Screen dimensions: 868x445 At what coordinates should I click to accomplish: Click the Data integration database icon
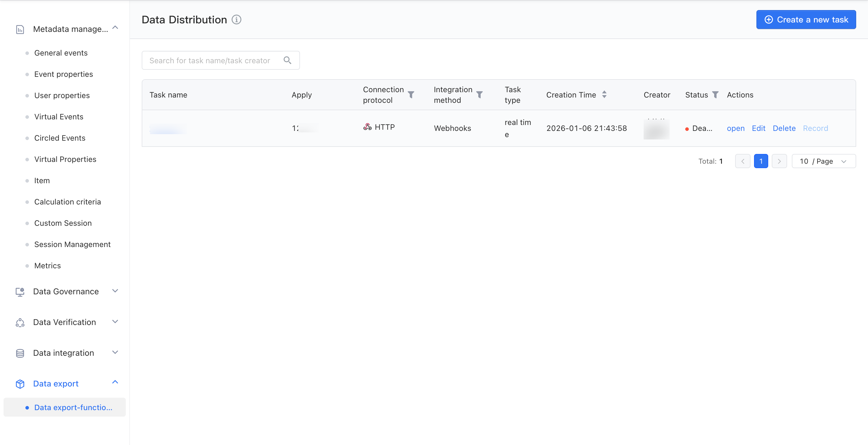[20, 353]
